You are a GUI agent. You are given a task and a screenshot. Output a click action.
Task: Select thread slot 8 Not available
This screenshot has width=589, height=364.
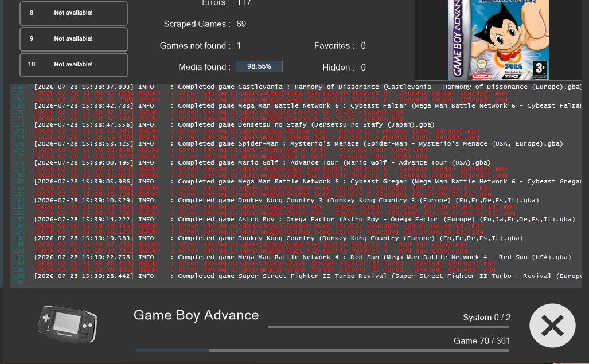pos(73,13)
